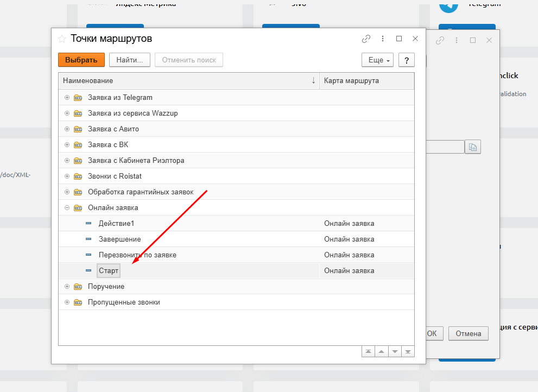The height and width of the screenshot is (392, 538).
Task: Copy link using chain icon in dialog title
Action: (366, 39)
